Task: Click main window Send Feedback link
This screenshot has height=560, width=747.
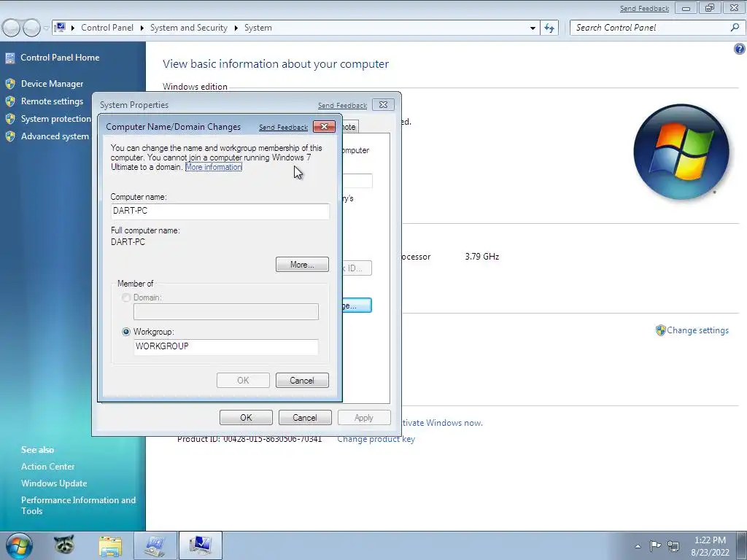Action: (644, 9)
